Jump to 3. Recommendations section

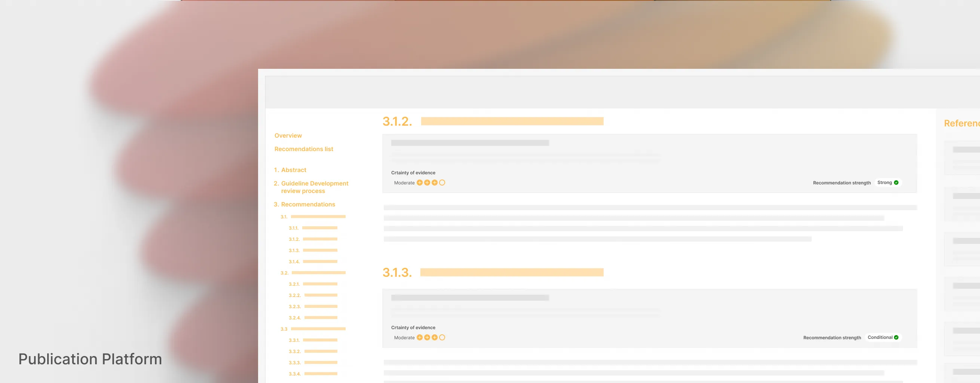point(304,204)
